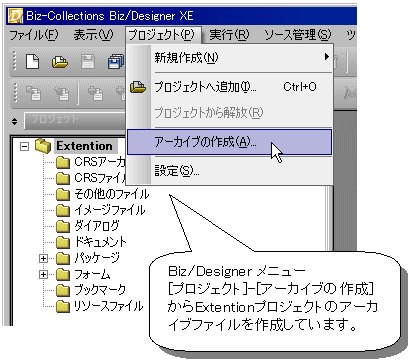Click the first icon in second toolbar row
This screenshot has width=410, height=361.
pos(34,94)
